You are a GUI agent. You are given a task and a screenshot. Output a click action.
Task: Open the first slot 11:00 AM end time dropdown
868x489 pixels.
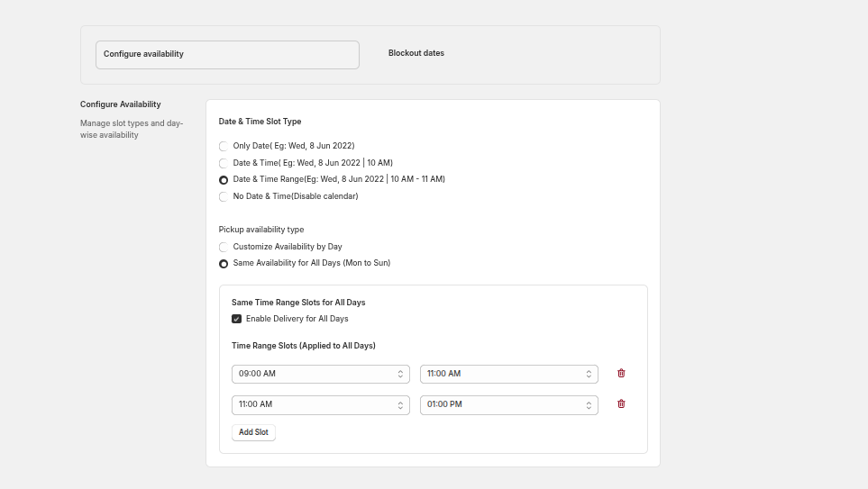[x=508, y=374]
